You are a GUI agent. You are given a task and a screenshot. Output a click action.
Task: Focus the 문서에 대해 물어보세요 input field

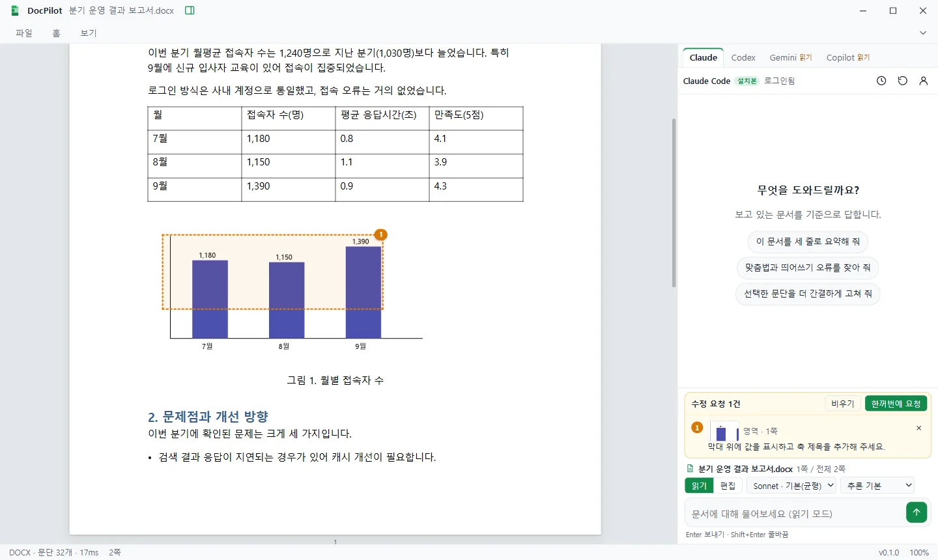tap(795, 514)
